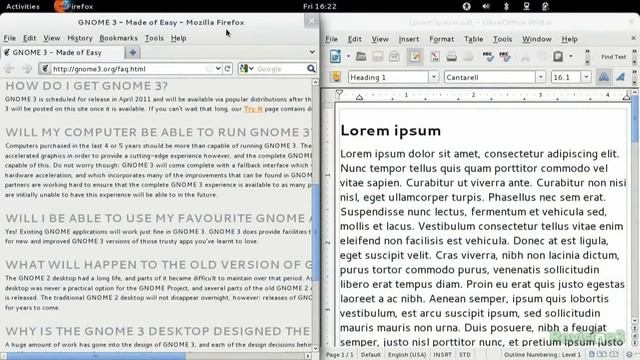Toggle STD selection mode in status bar
Screen dimensions: 640x360
coord(464,355)
